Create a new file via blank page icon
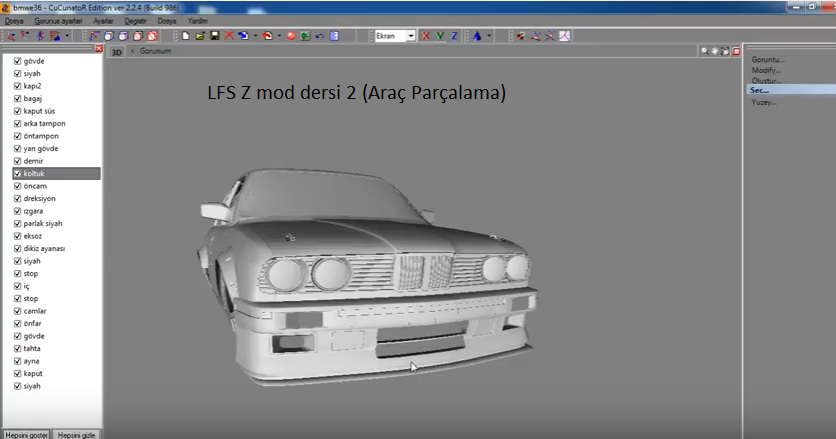This screenshot has height=439, width=836. click(x=186, y=36)
